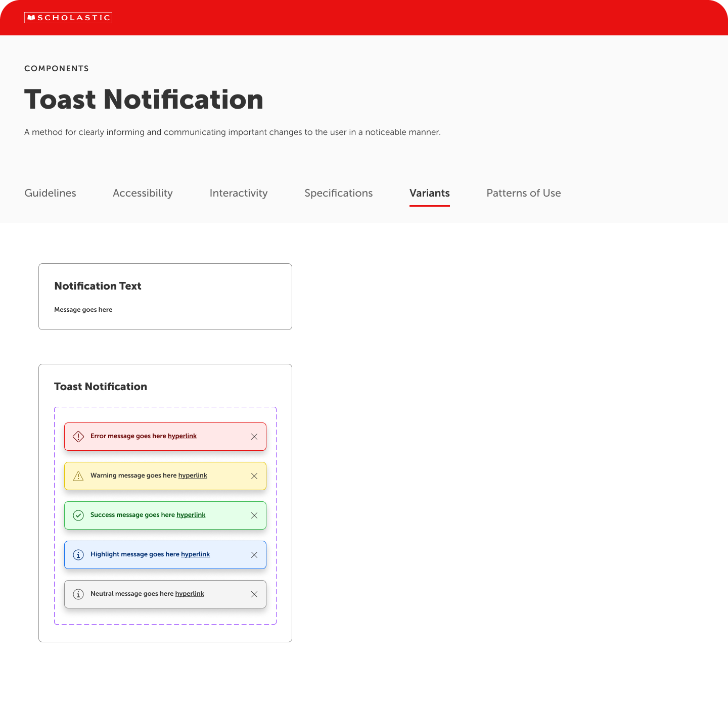Click the Scholastic logo in header

pyautogui.click(x=68, y=18)
